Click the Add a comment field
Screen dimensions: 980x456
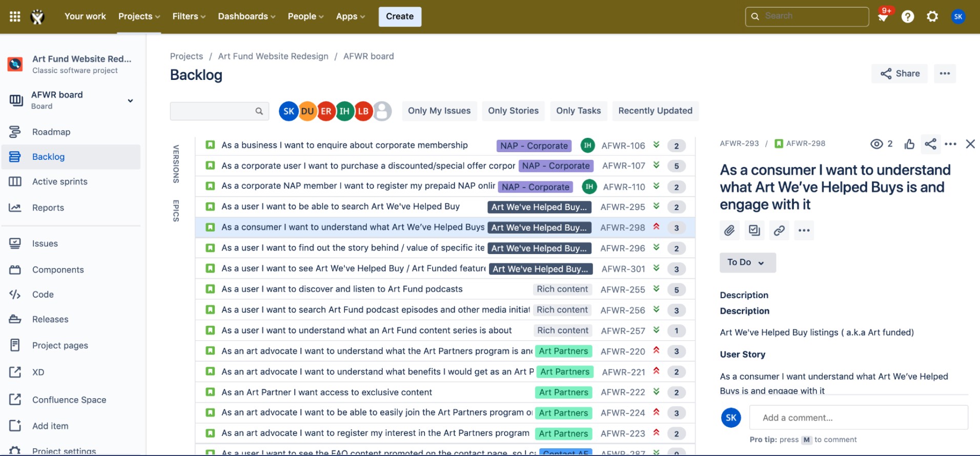click(859, 418)
